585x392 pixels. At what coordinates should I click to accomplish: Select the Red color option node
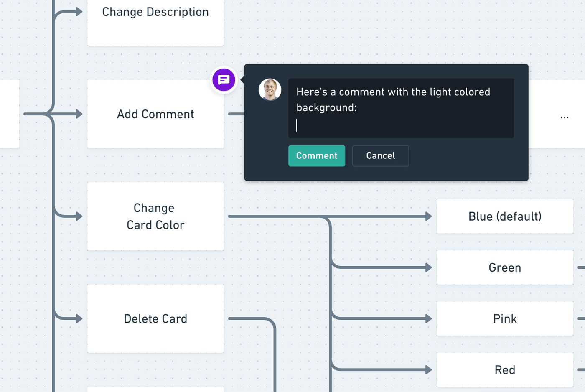504,369
